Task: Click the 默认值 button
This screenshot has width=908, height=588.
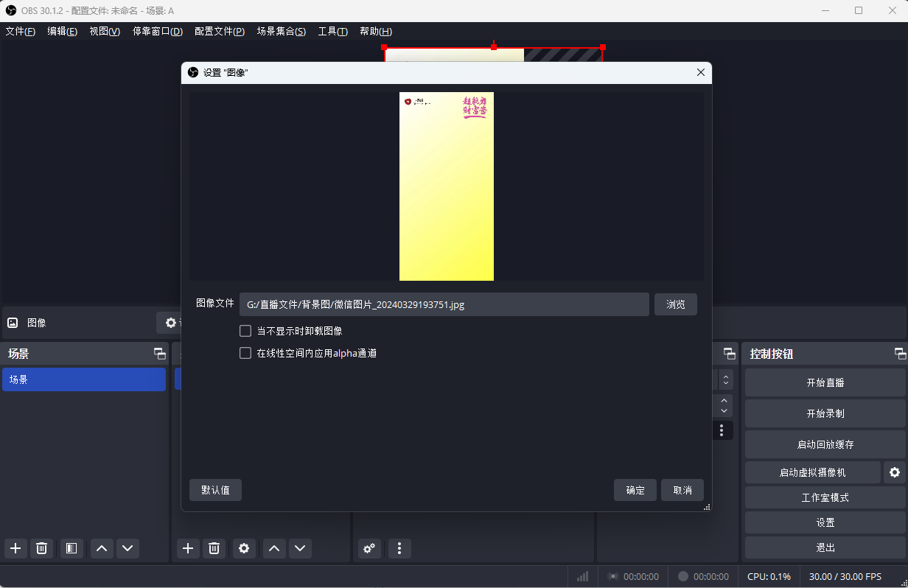Action: click(215, 489)
